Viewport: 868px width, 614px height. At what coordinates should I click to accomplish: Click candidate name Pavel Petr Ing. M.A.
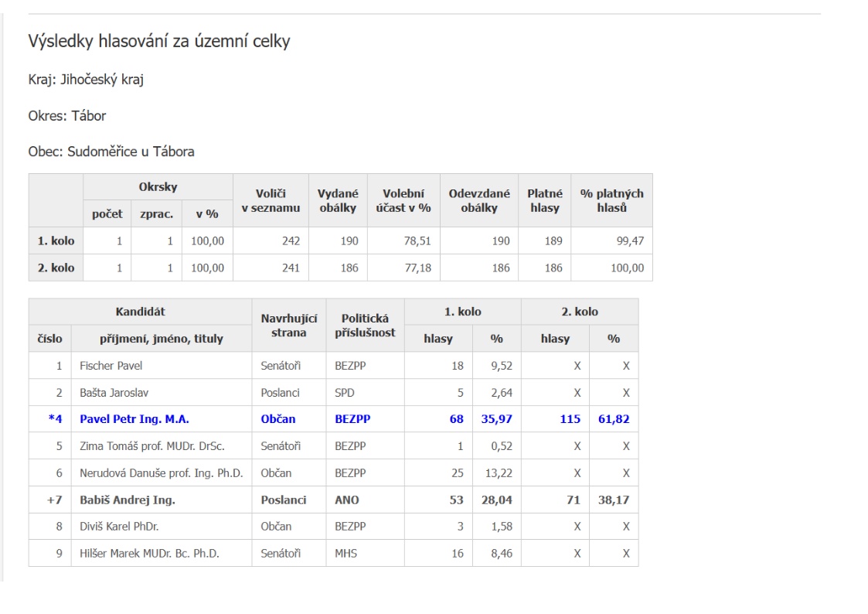tap(134, 419)
